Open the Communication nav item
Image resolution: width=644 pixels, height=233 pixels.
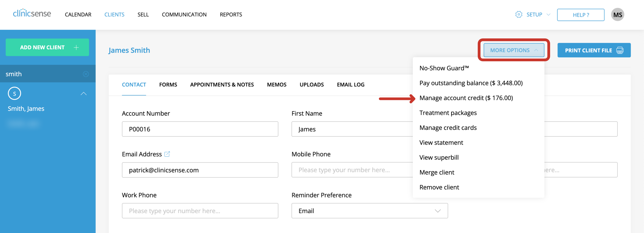(x=184, y=14)
